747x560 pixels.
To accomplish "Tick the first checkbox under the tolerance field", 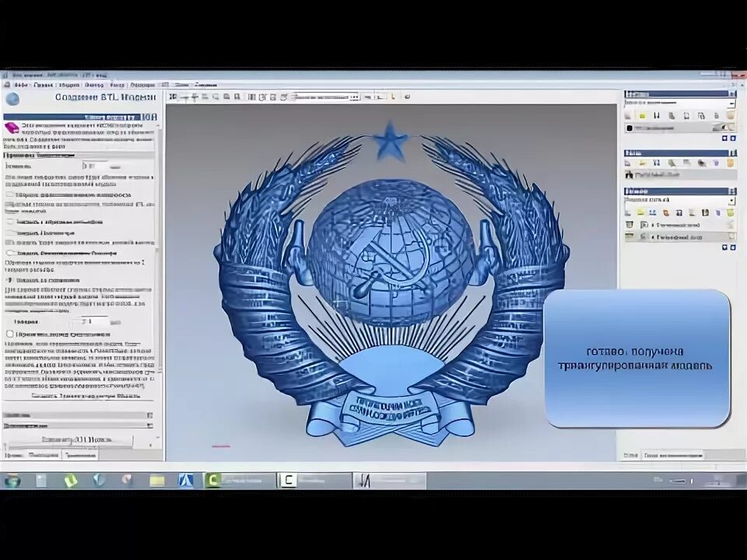I will click(x=9, y=194).
